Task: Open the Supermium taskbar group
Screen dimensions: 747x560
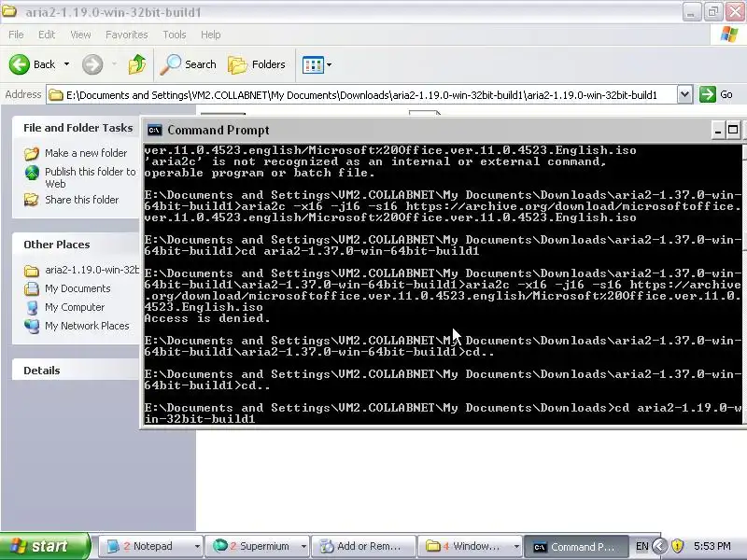Action: point(259,546)
